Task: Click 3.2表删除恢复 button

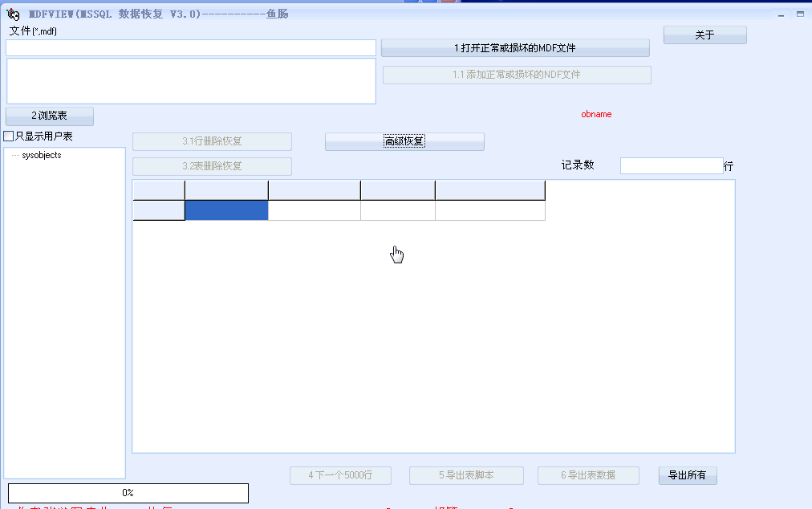Action: 213,166
